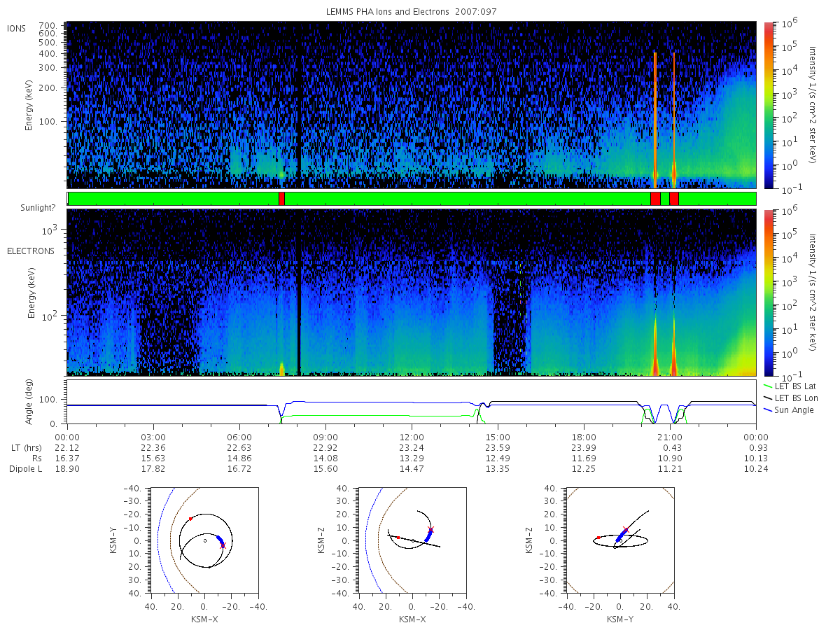
Task: Click the red sunlight segment near 21:00
Action: [x=674, y=199]
